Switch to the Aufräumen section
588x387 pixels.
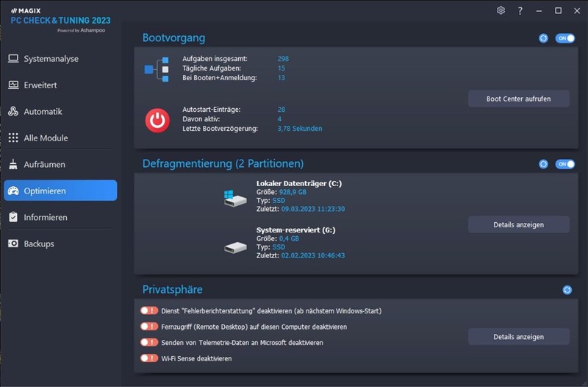click(60, 164)
